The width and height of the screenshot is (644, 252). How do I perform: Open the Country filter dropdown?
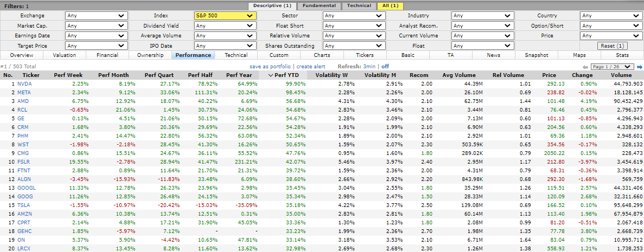[611, 16]
